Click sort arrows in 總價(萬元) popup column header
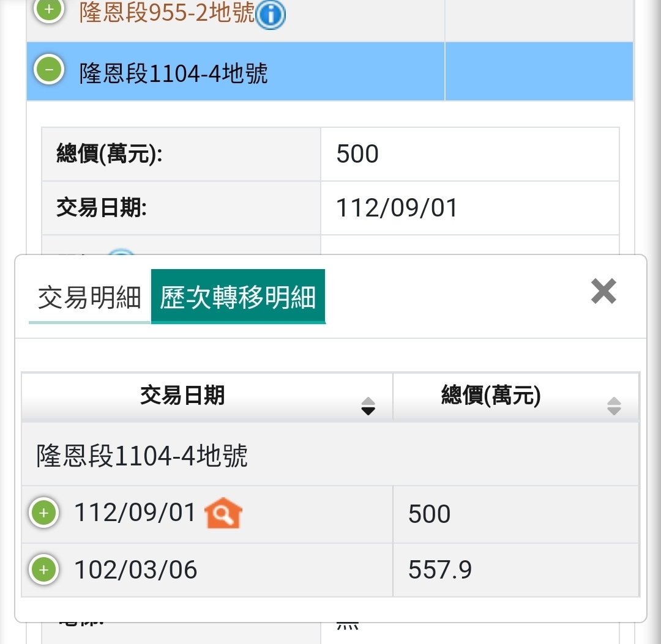Image resolution: width=661 pixels, height=644 pixels. tap(614, 405)
